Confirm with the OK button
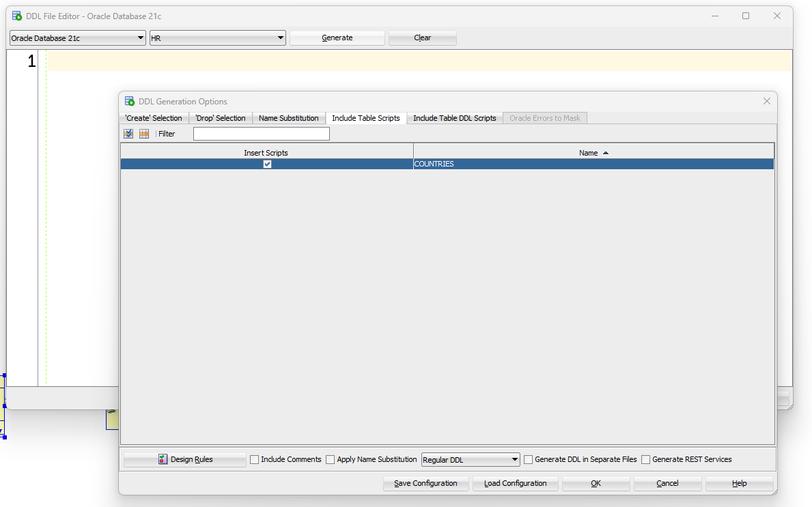 pos(596,483)
